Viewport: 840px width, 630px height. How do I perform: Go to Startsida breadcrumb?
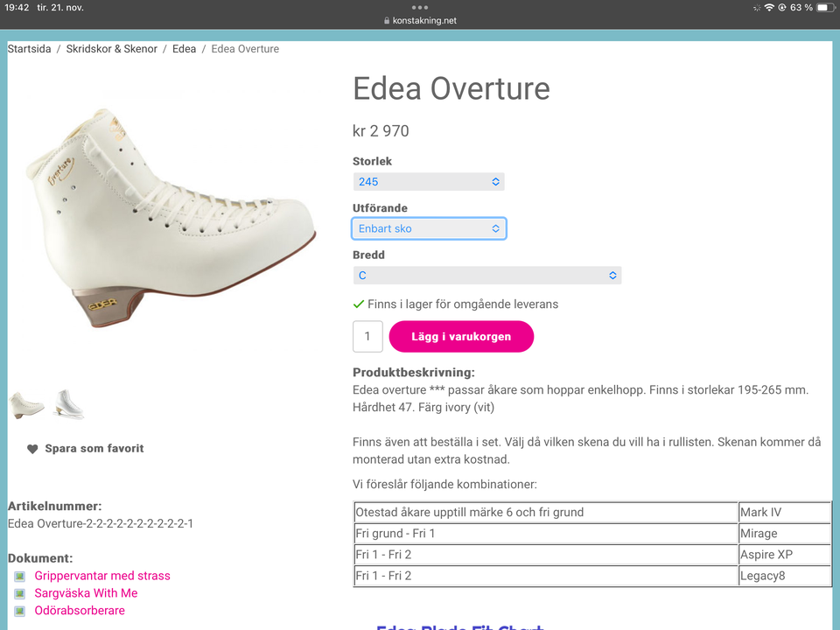click(x=30, y=49)
